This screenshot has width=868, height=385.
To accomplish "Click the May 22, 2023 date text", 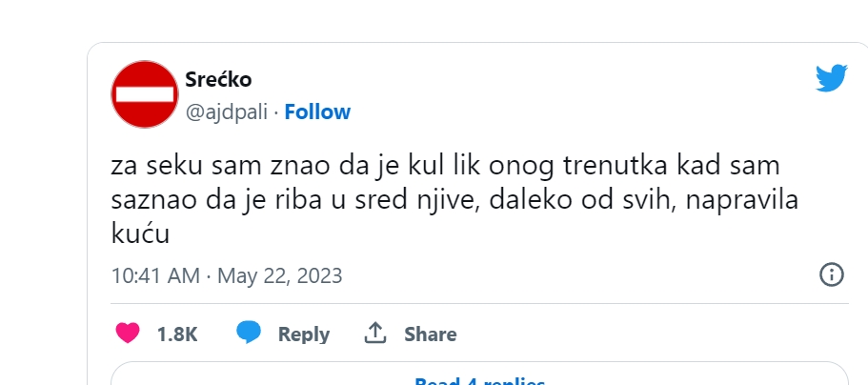I will coord(280,275).
